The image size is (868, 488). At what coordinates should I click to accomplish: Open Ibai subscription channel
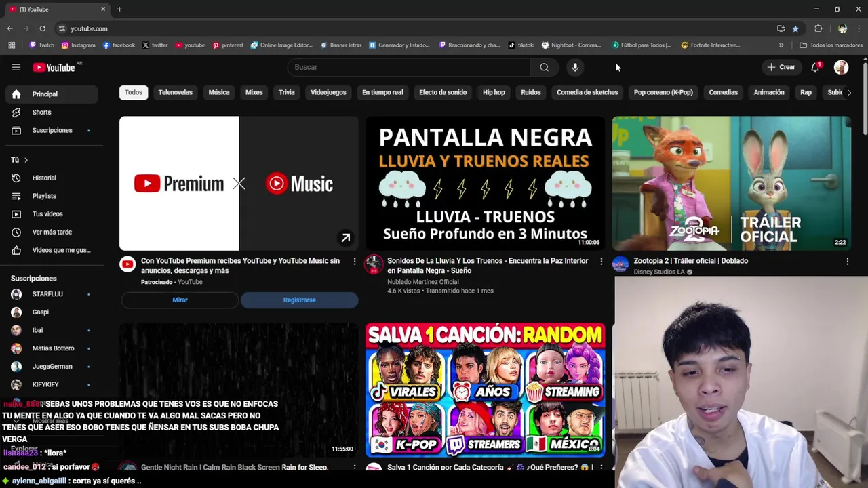[x=52, y=330]
